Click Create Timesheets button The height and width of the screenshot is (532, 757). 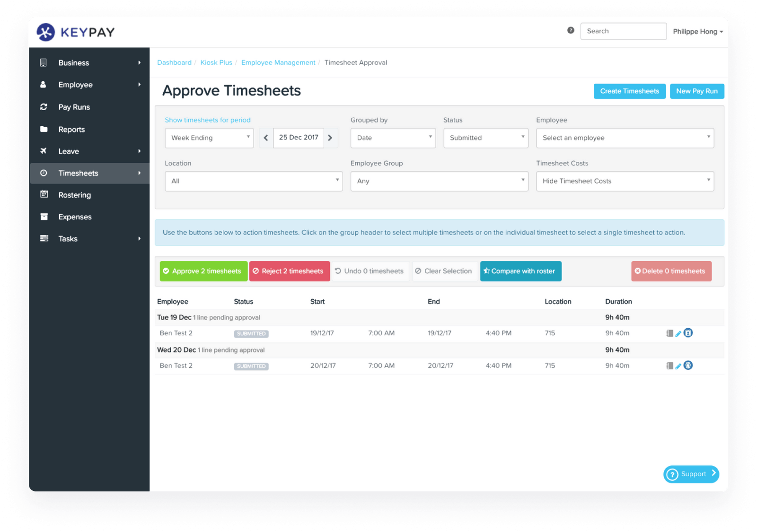[x=630, y=91]
